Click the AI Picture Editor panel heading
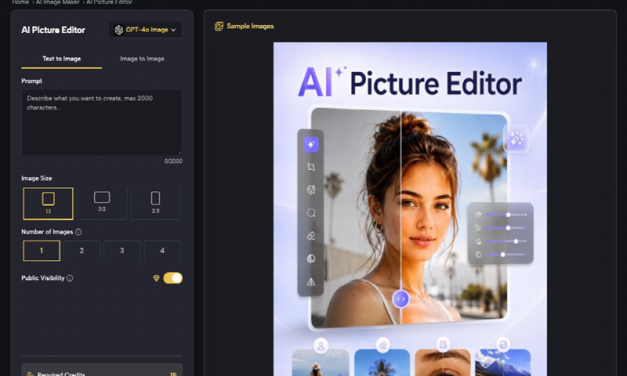 pyautogui.click(x=53, y=30)
